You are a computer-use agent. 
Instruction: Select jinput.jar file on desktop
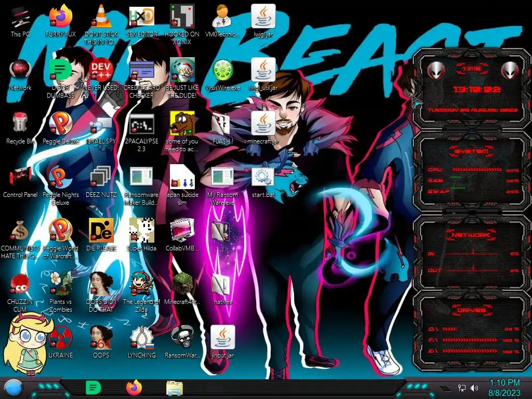pos(222,343)
